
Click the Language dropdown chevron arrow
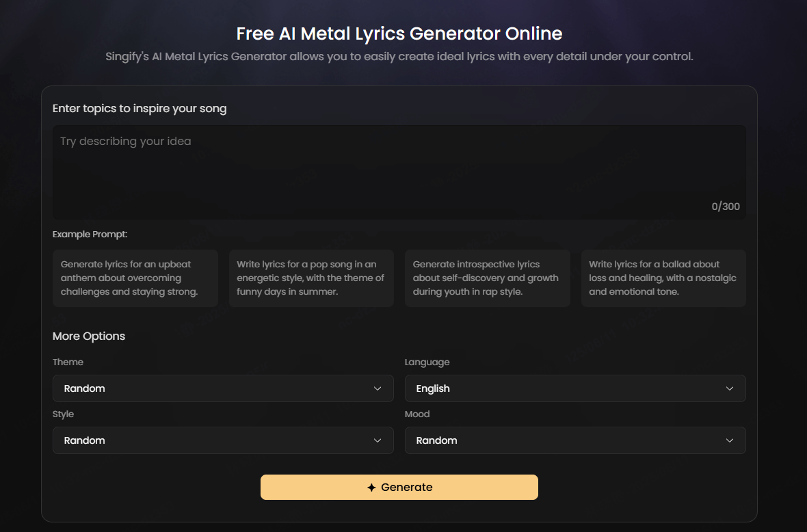pyautogui.click(x=730, y=388)
